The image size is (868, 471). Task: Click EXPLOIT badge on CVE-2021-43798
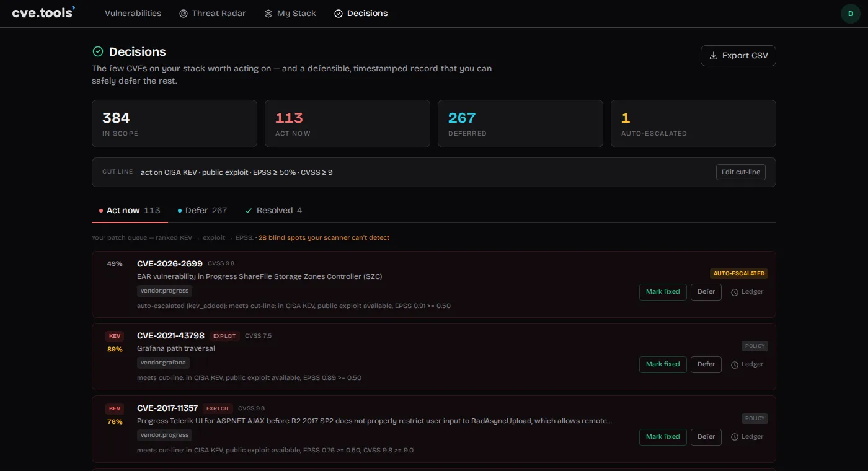point(224,336)
